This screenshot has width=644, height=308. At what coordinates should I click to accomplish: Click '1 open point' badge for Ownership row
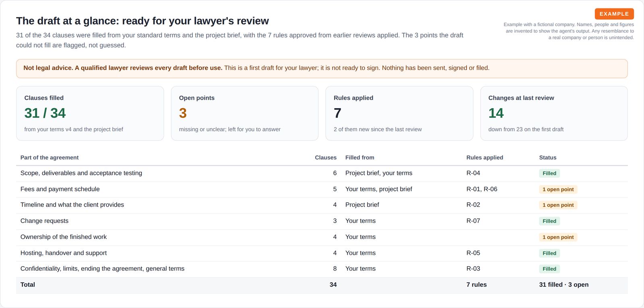(558, 237)
